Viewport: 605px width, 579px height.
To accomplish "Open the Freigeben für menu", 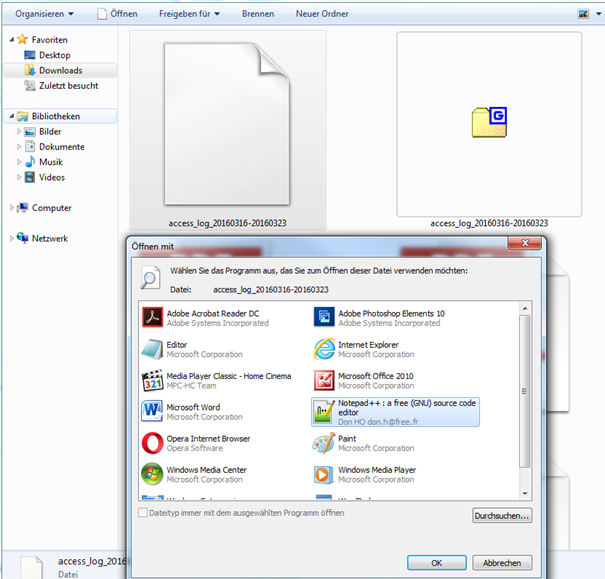I will pos(189,14).
